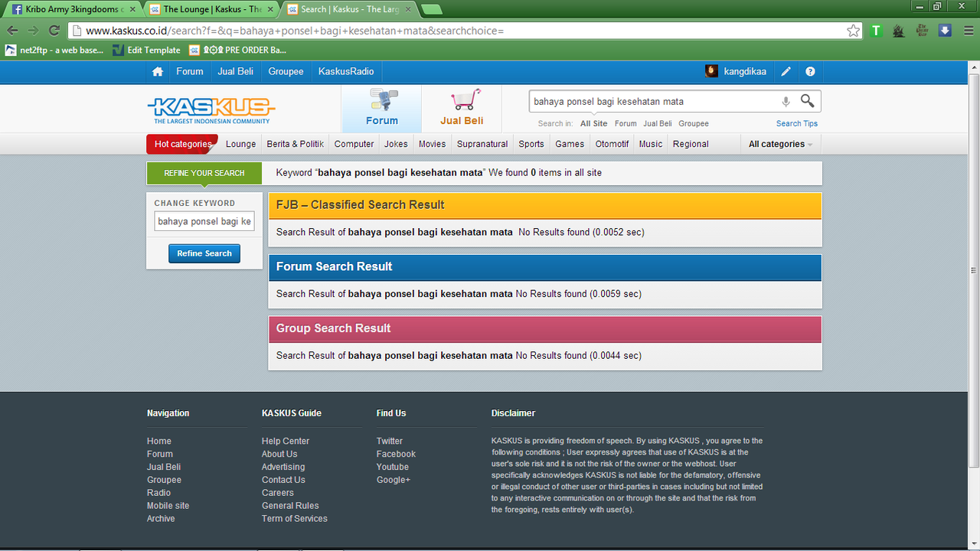Expand All categories dropdown
The image size is (980, 551).
point(781,144)
